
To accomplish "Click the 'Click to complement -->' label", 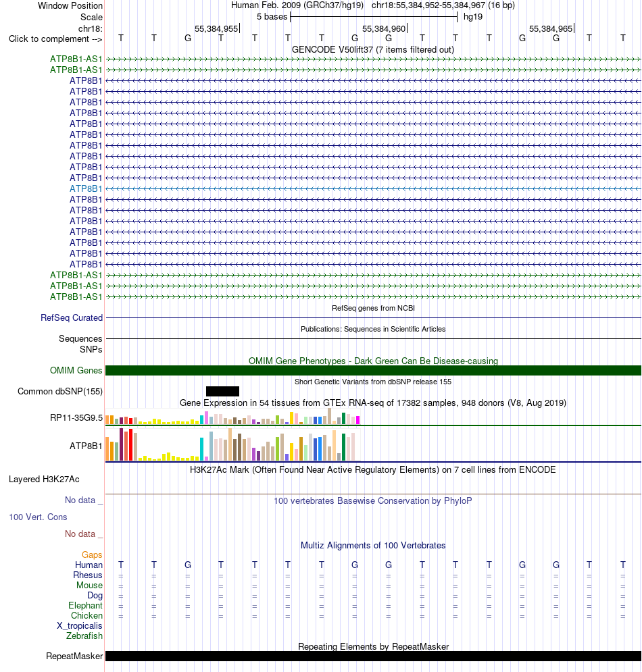I will click(x=55, y=39).
